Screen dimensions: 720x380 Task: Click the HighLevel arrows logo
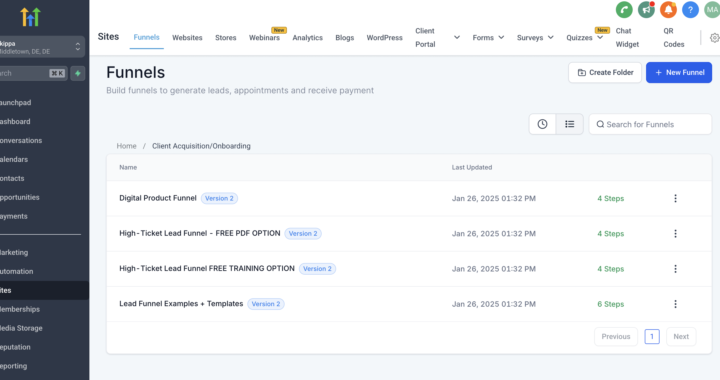[31, 17]
